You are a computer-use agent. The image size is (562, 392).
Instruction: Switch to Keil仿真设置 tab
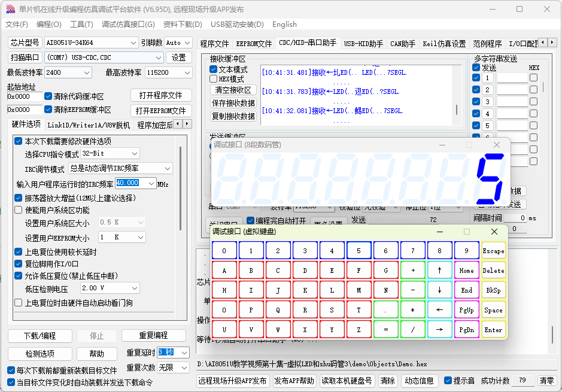(x=445, y=44)
